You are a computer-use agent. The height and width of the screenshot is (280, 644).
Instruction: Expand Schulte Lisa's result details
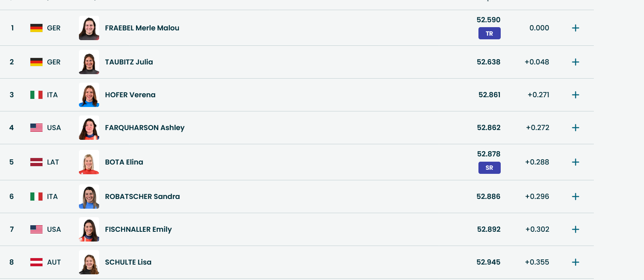pyautogui.click(x=575, y=262)
